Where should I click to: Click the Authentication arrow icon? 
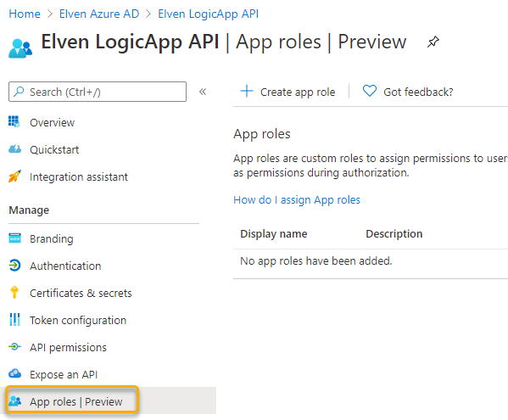coord(14,266)
